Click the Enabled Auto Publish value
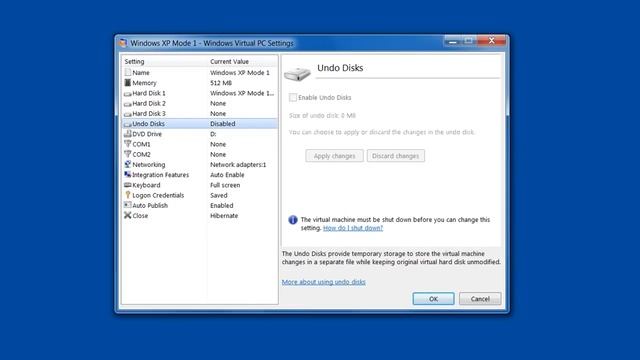Image resolution: width=640 pixels, height=360 pixels. (222, 205)
